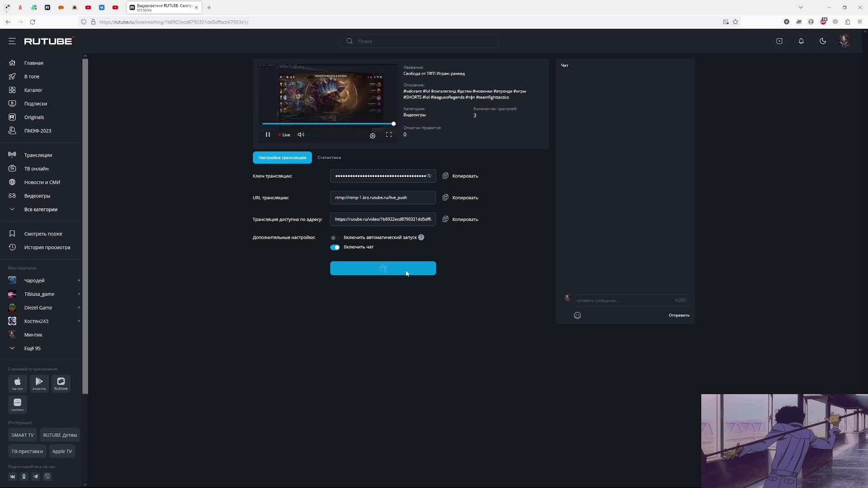Click the notifications bell icon
This screenshot has height=488, width=868.
point(801,41)
